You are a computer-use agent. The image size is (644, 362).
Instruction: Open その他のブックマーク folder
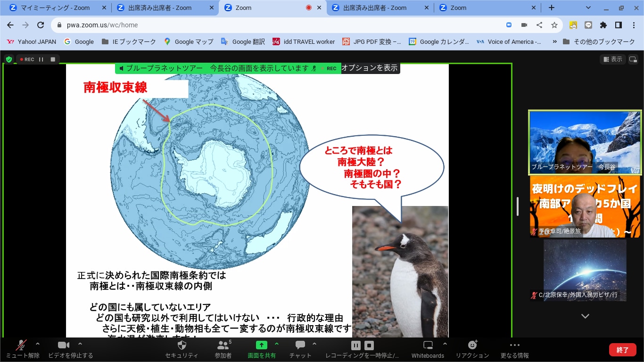[x=599, y=41]
